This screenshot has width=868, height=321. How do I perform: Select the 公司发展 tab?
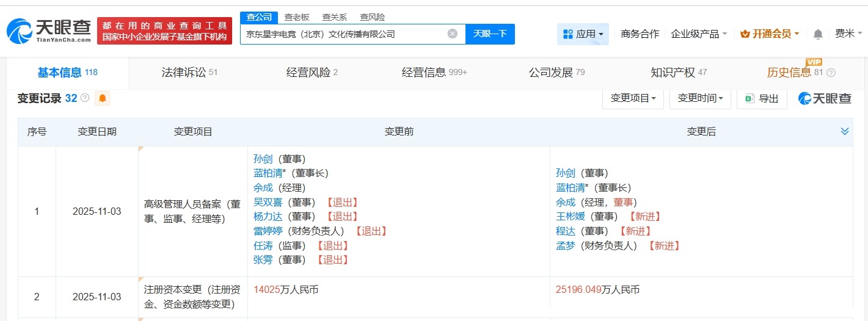(x=556, y=73)
